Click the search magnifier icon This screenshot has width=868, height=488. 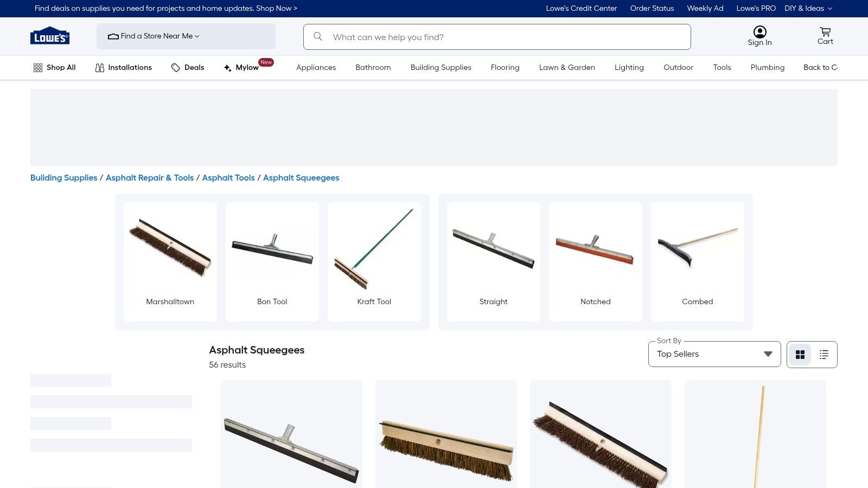318,37
